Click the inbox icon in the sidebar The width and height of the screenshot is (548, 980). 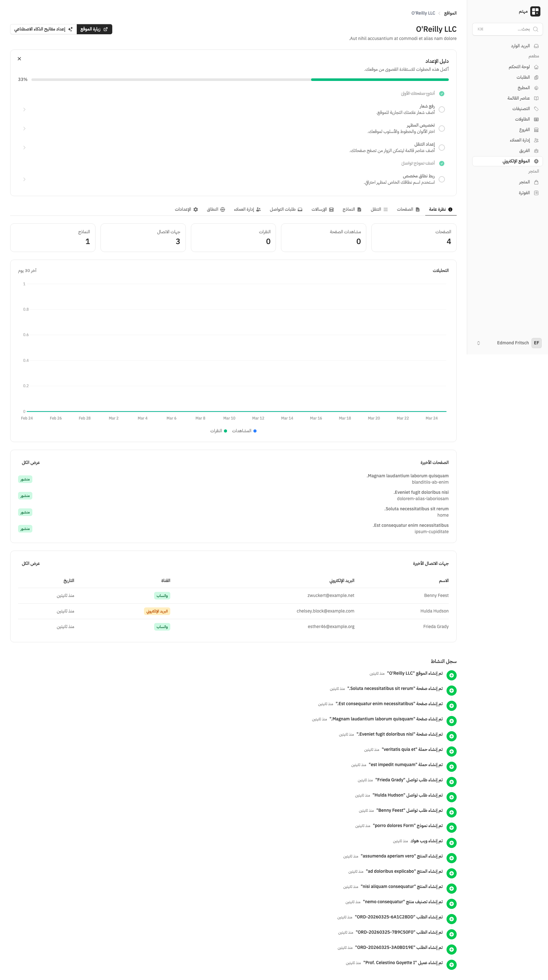point(536,46)
